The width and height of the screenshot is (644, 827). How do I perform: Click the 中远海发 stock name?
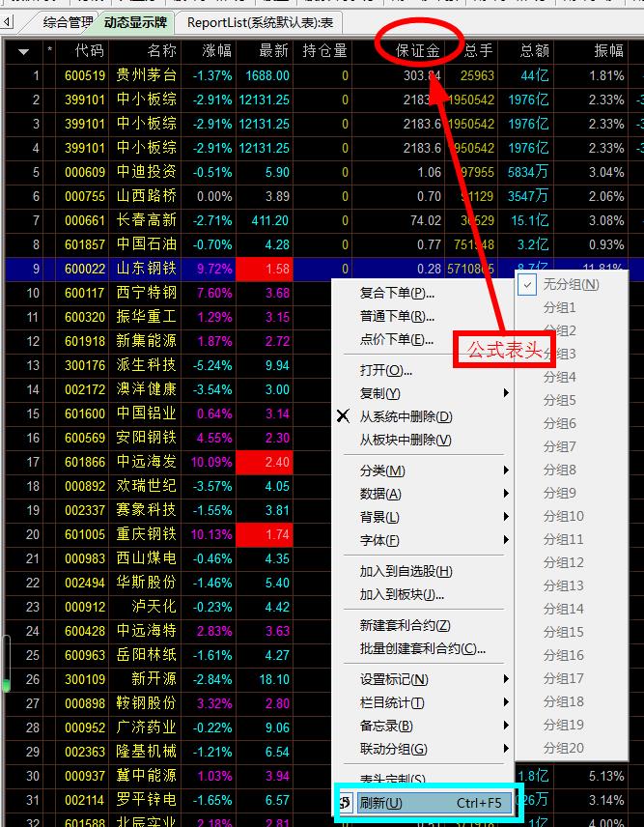(x=146, y=462)
